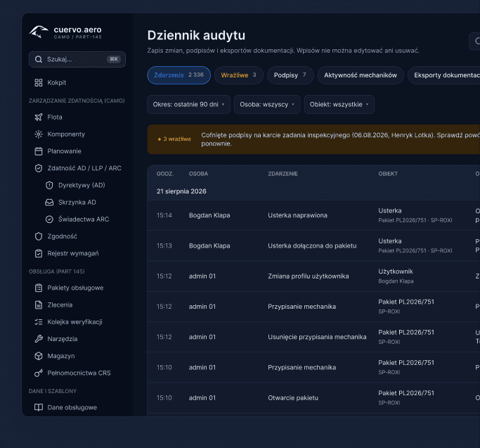This screenshot has height=448, width=480.
Task: Select the Zmiana profilu użytkownika event
Action: 309,276
